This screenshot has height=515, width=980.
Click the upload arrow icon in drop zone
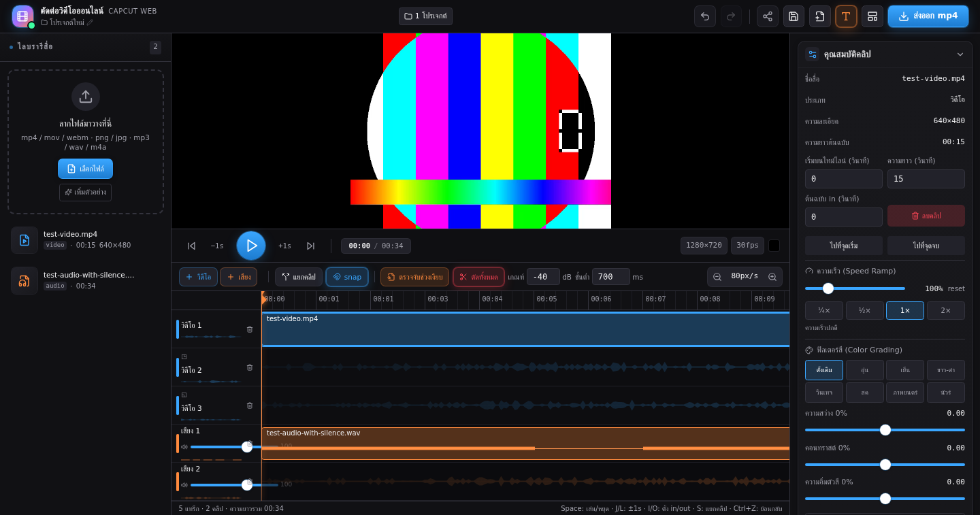[86, 97]
